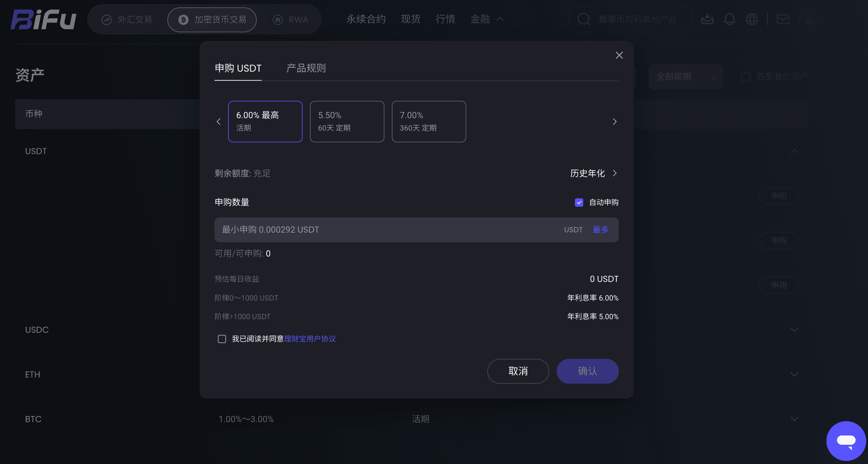Click 可用/可申购: 0 text
Image resolution: width=868 pixels, height=464 pixels.
(x=243, y=254)
